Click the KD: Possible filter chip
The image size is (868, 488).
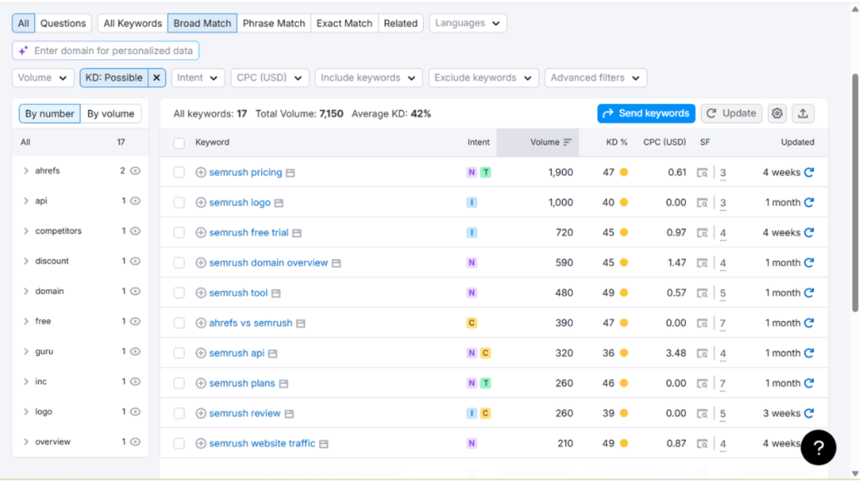point(114,78)
